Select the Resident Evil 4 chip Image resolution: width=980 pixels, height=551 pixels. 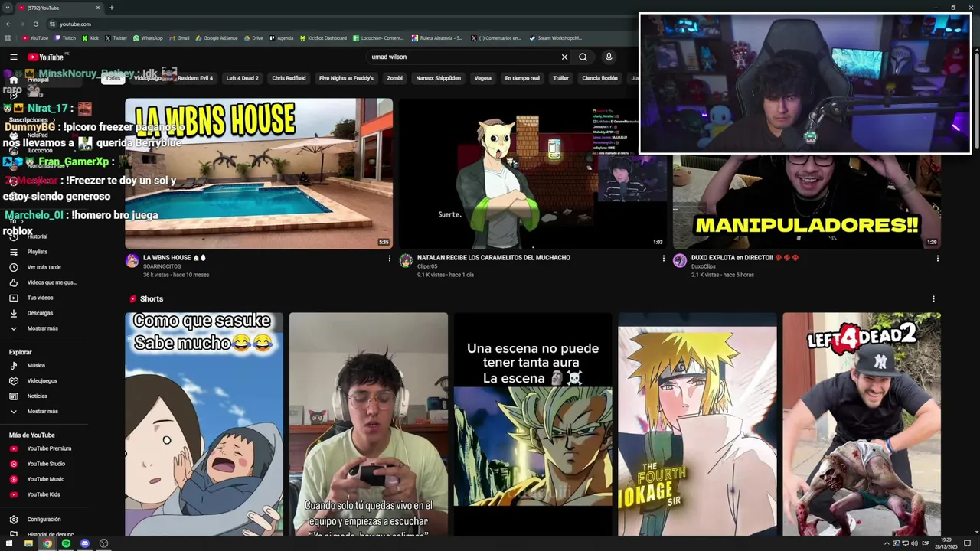[195, 78]
